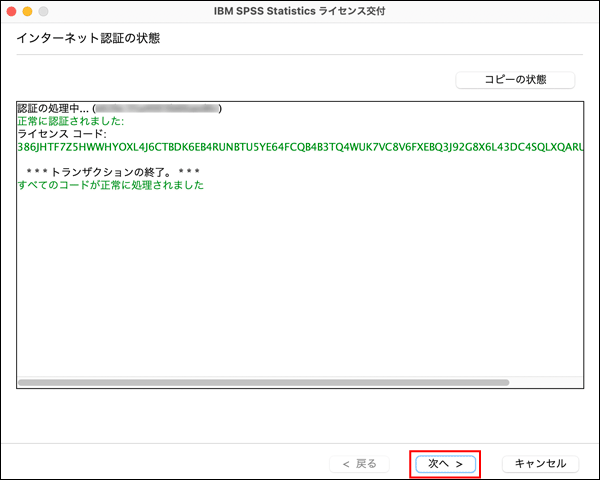600x480 pixels.
Task: Proceed with the 次へ > button
Action: pyautogui.click(x=445, y=464)
